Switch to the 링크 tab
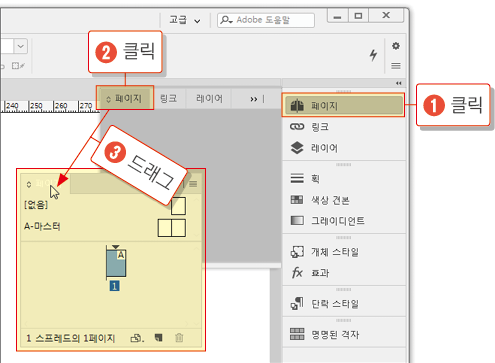 coord(168,98)
